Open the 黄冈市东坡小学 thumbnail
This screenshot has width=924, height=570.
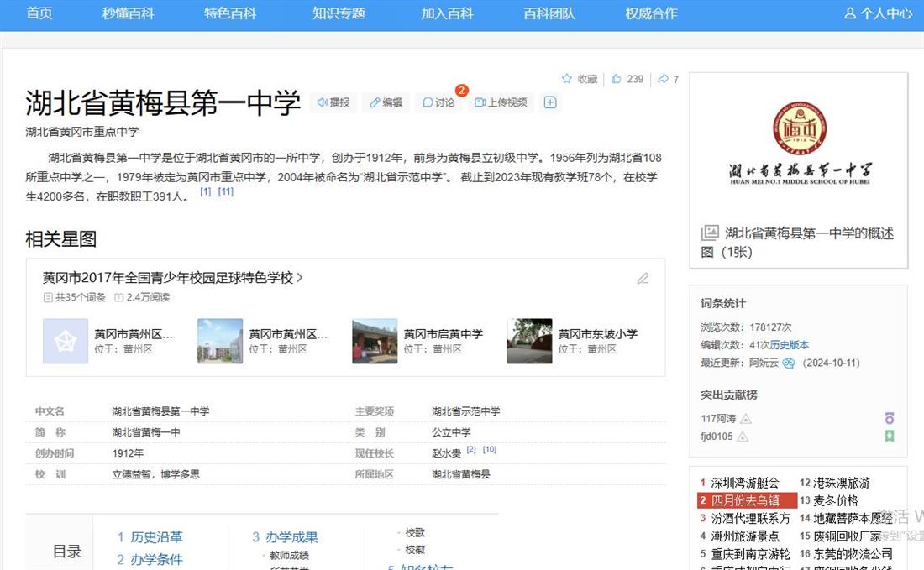(x=529, y=341)
